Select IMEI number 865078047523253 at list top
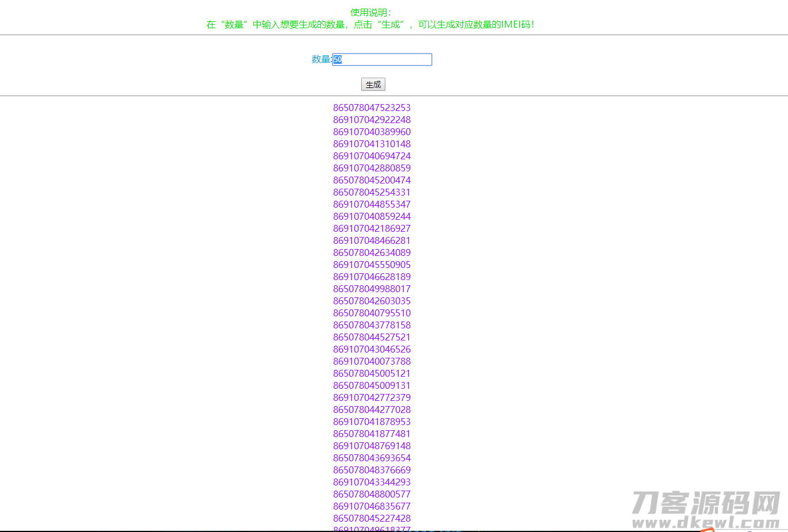 coord(372,108)
